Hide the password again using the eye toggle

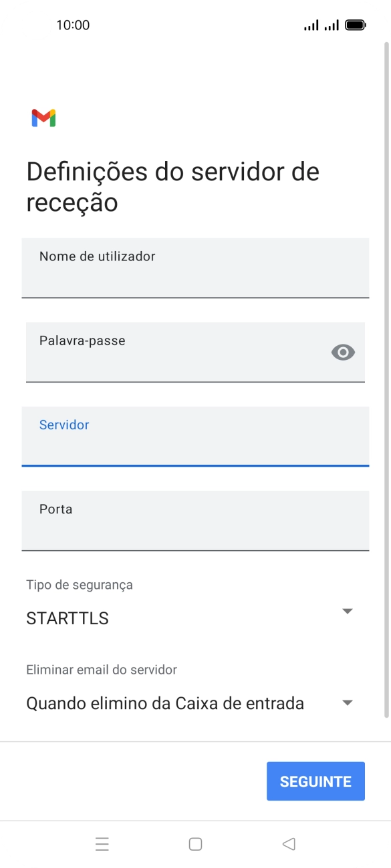343,352
